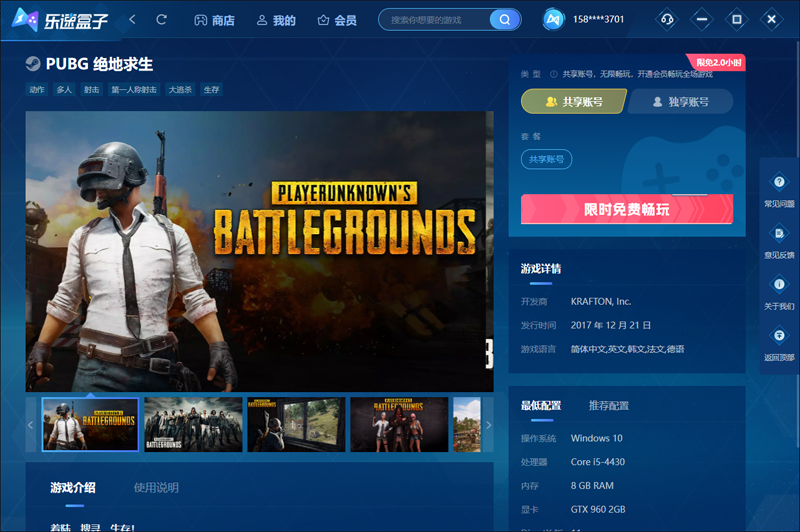Show previous screenshots with the left carousel arrow

pyautogui.click(x=31, y=425)
